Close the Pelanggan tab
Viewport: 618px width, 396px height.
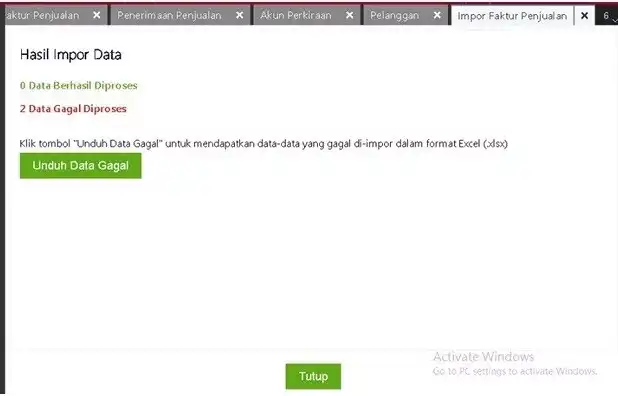(x=437, y=15)
